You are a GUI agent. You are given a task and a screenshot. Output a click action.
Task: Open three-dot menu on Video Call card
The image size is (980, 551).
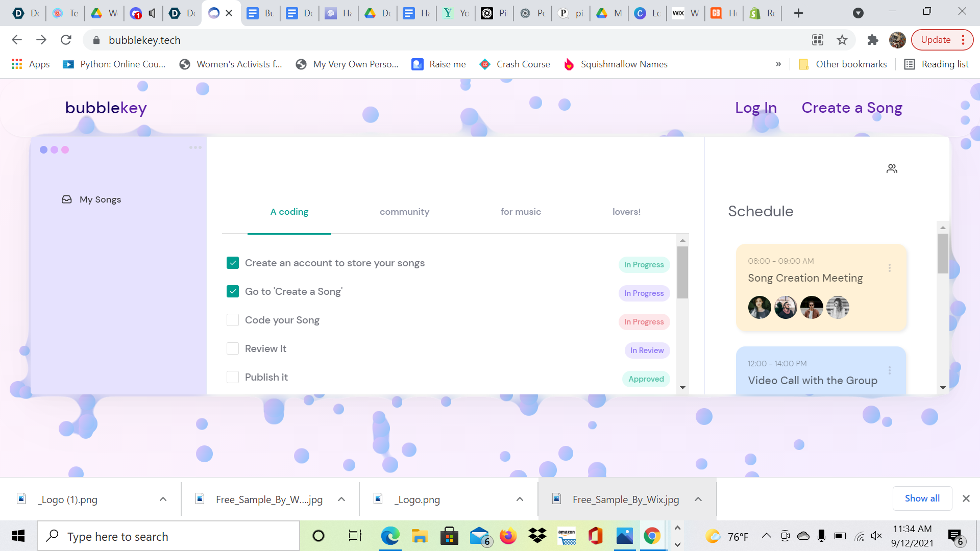point(890,370)
